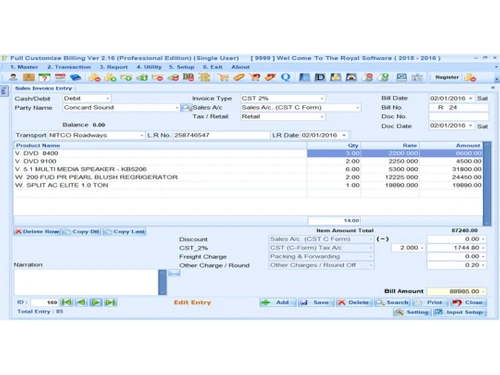
Task: Click the D ledger icon in toolbar
Action: point(320,77)
